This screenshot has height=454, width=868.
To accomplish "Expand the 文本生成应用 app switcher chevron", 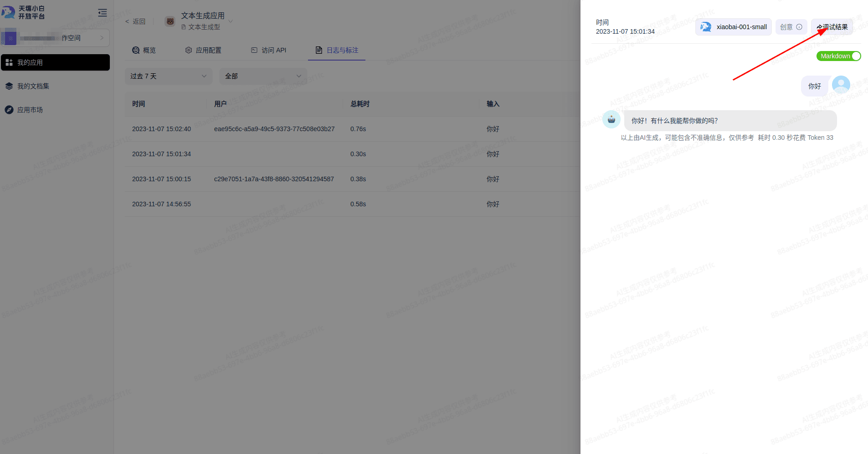I will click(231, 21).
